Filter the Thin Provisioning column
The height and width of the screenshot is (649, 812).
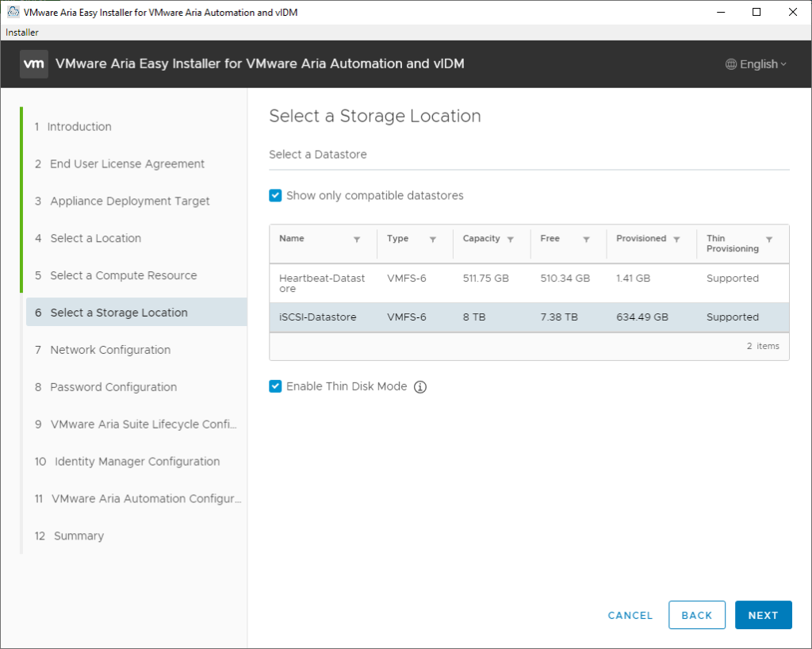tap(769, 240)
